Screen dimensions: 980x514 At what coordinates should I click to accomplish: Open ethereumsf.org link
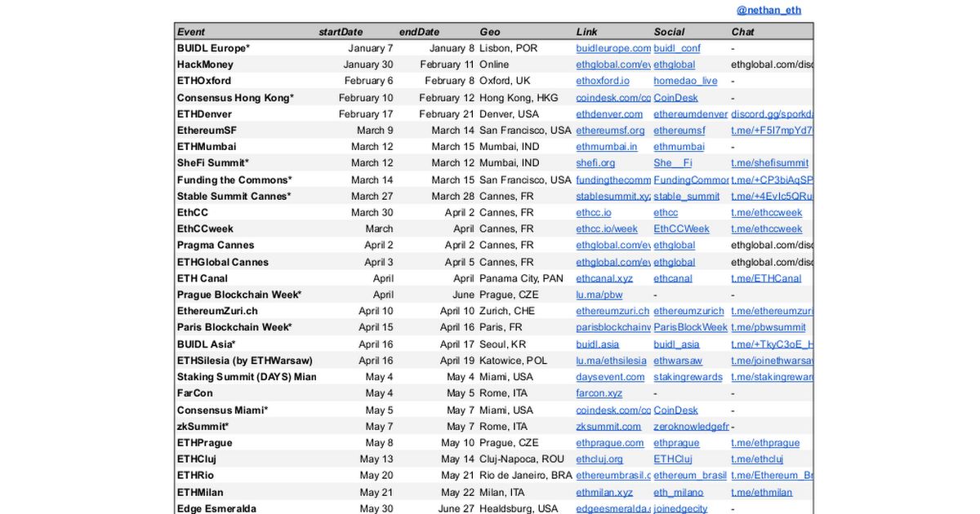click(x=610, y=131)
